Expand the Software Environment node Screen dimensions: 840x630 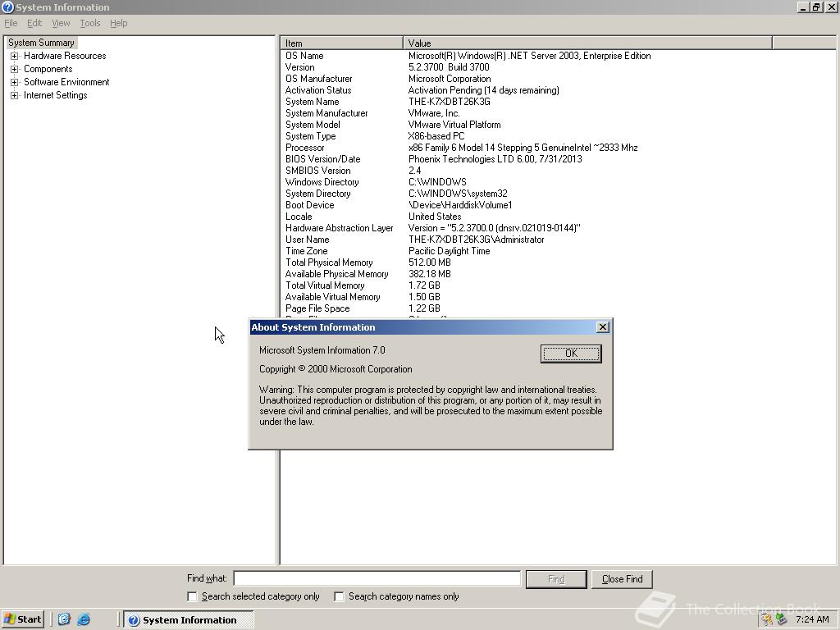pyautogui.click(x=15, y=82)
